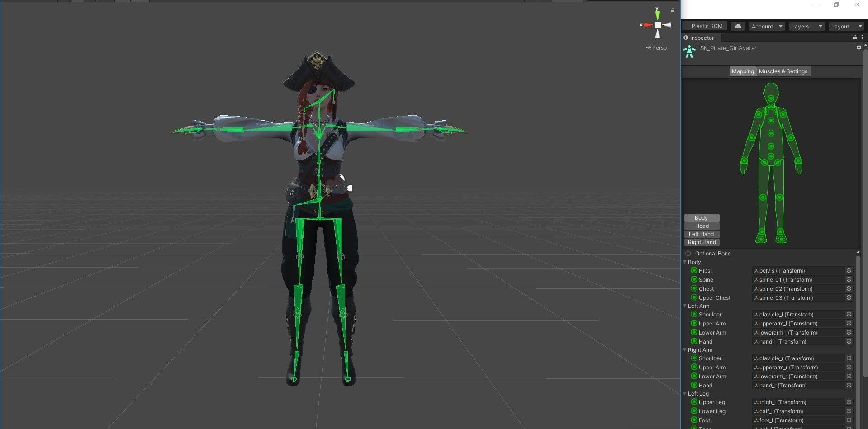The width and height of the screenshot is (868, 429).
Task: Open the Account dropdown
Action: 767,26
